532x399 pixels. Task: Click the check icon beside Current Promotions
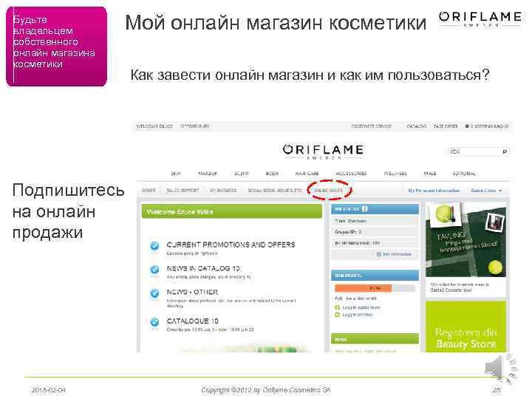tap(154, 246)
